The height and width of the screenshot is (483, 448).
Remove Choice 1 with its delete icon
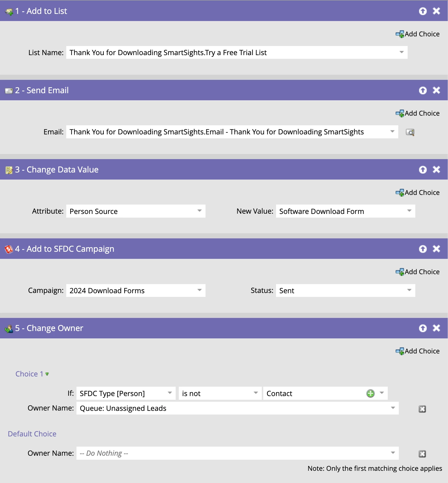pos(422,409)
